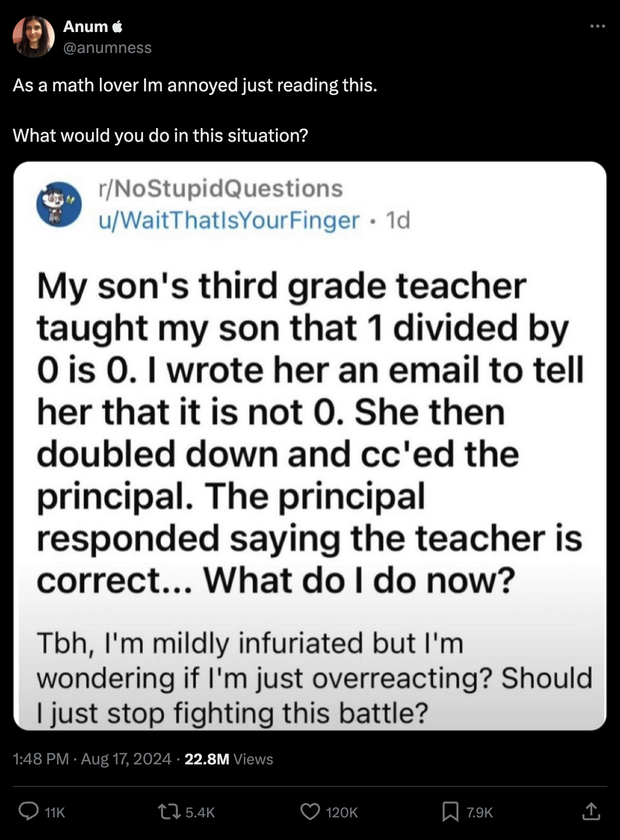This screenshot has width=620, height=840.
Task: Like the post with heart icon
Action: pyautogui.click(x=310, y=812)
